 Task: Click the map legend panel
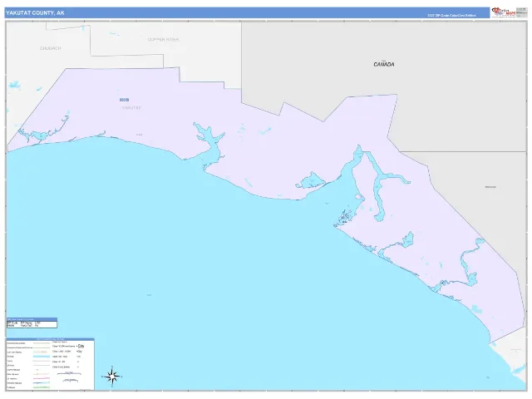pyautogui.click(x=50, y=364)
